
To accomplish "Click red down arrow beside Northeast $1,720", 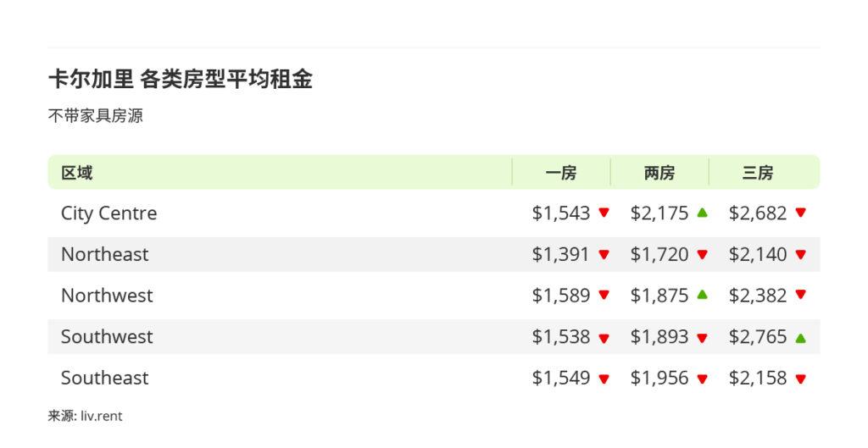I will click(x=702, y=254).
